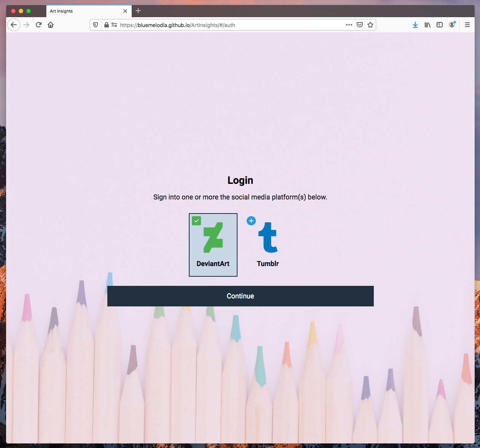
Task: Open page actions three-dot menu
Action: coord(349,25)
